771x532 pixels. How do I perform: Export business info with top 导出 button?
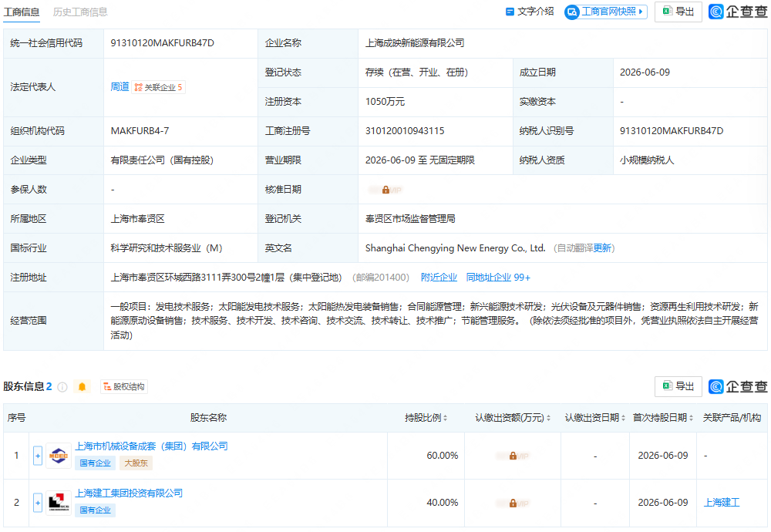(678, 12)
